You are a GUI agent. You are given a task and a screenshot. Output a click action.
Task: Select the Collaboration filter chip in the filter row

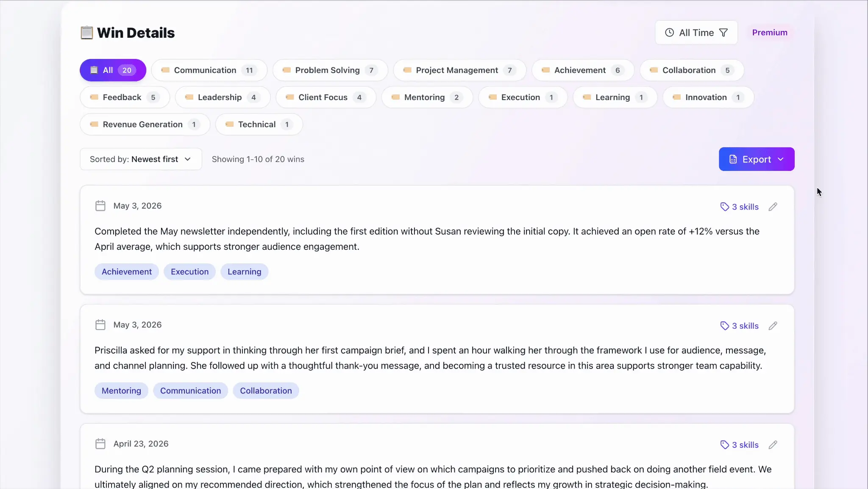pyautogui.click(x=692, y=70)
